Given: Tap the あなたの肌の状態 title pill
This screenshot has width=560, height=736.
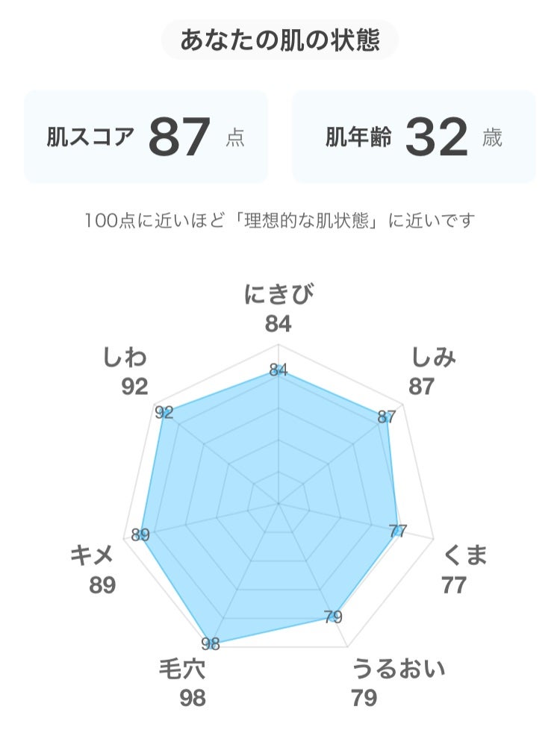Looking at the screenshot, I should 280,40.
